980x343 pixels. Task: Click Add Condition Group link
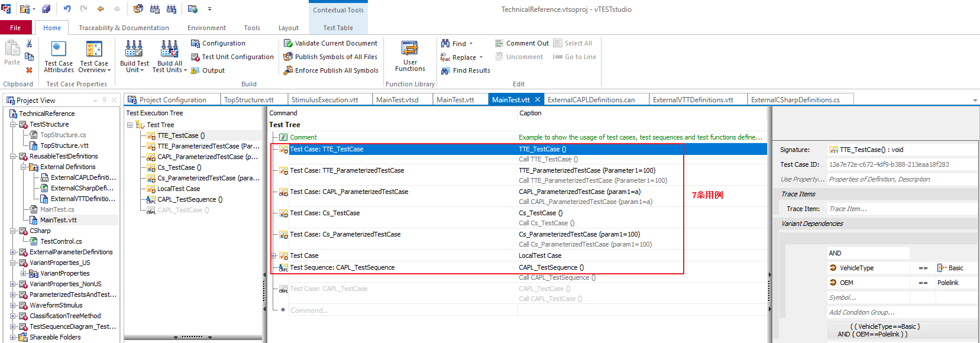click(x=862, y=312)
